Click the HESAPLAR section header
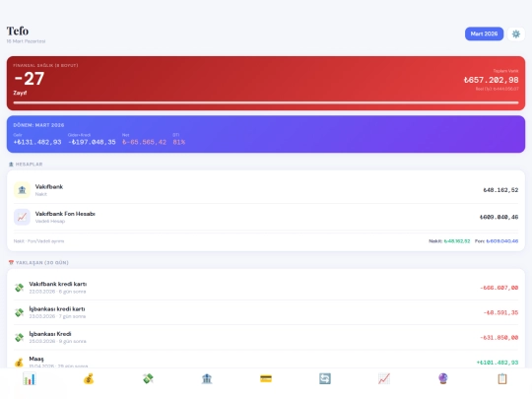 coord(29,165)
